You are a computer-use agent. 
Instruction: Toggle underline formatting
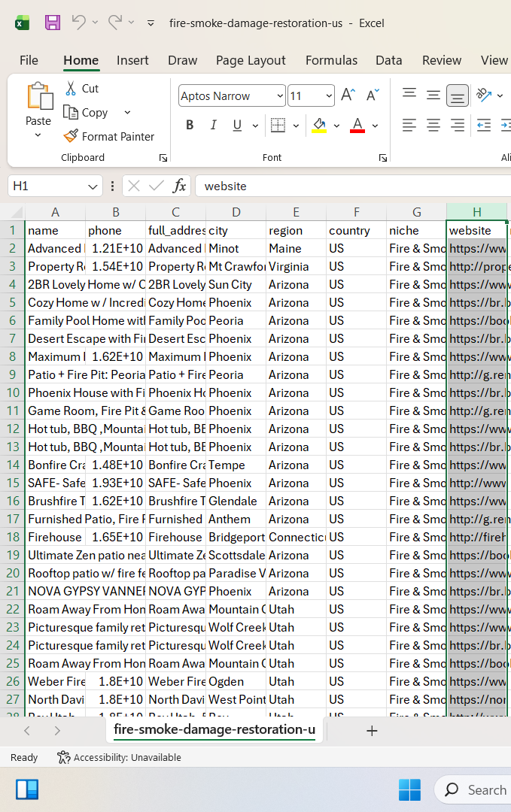point(237,125)
